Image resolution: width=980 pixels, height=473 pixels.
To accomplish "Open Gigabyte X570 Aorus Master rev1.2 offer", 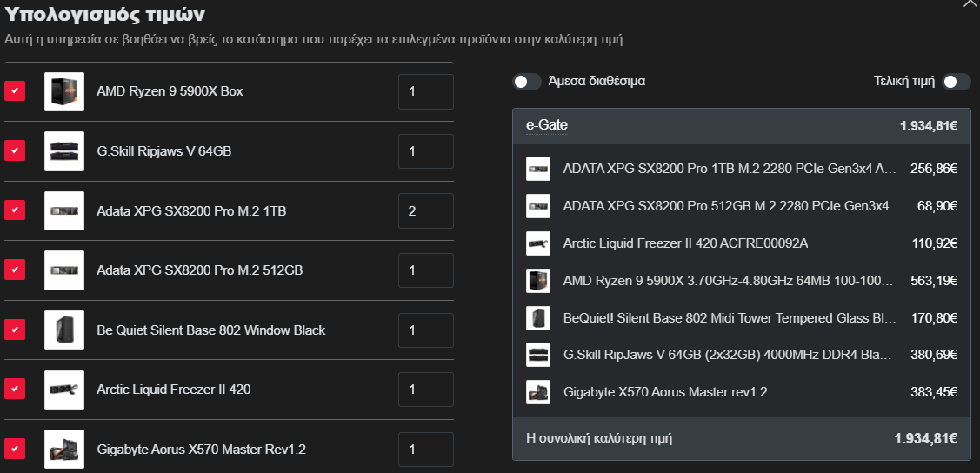I will 665,392.
